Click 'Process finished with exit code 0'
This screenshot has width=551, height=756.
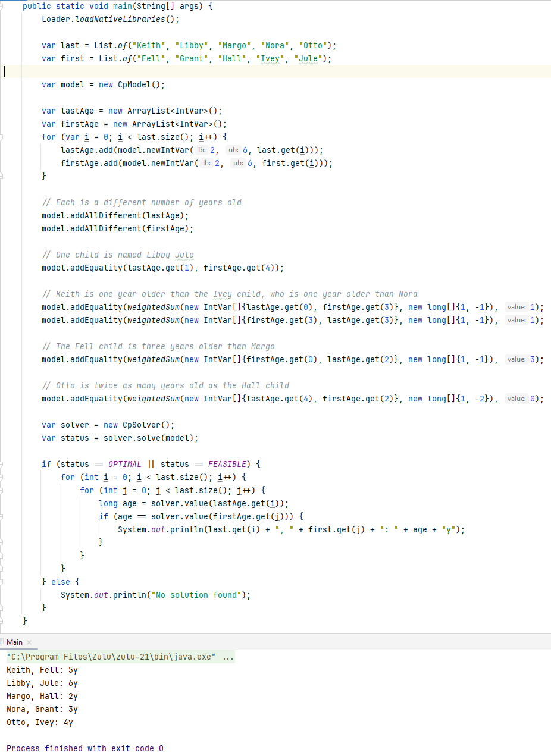85,748
